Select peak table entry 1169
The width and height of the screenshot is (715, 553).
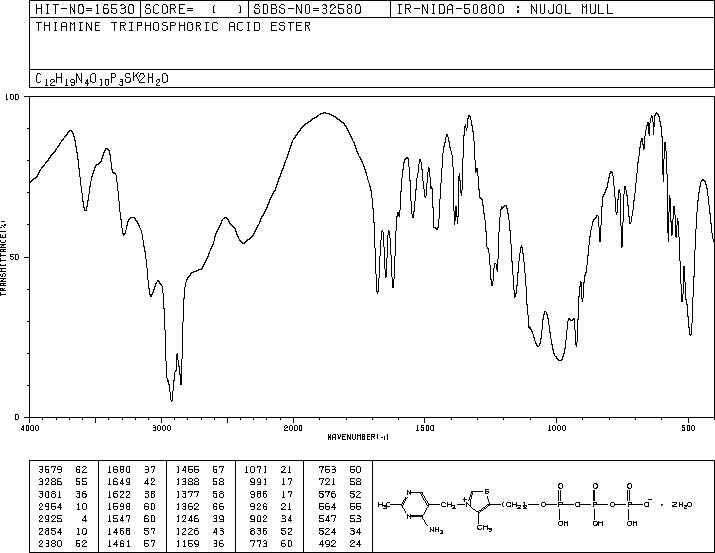187,544
